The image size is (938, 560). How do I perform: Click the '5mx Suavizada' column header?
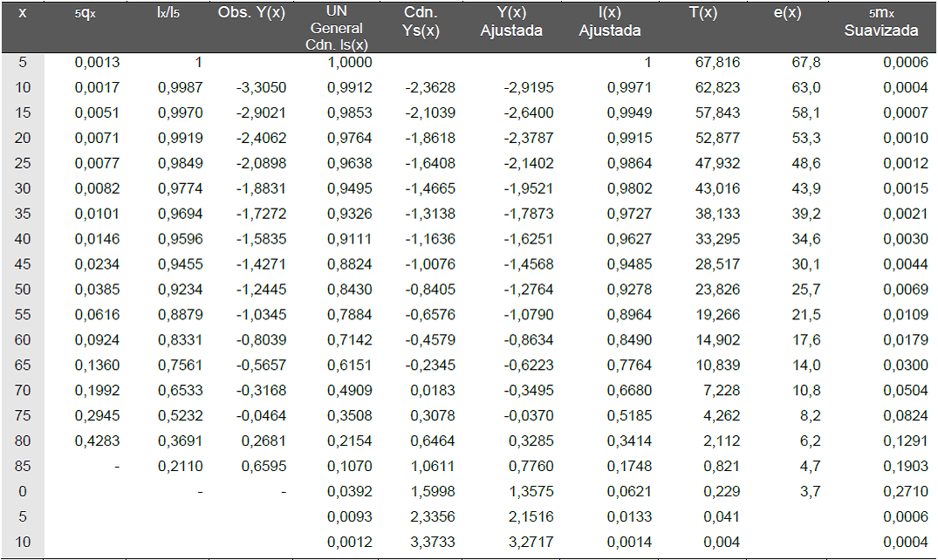coord(881,22)
